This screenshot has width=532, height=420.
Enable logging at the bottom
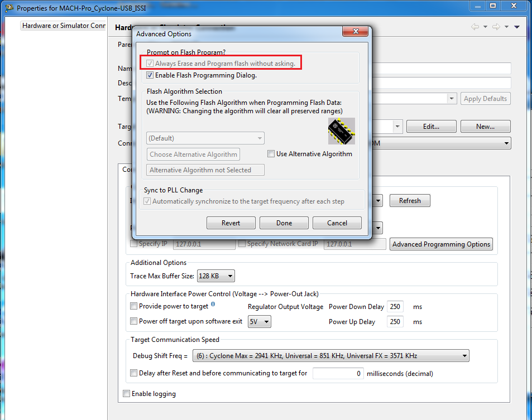click(x=126, y=393)
